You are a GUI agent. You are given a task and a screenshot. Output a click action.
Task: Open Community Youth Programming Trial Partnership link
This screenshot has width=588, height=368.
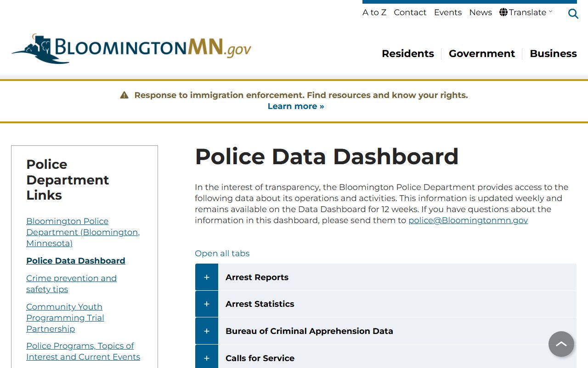coord(65,318)
